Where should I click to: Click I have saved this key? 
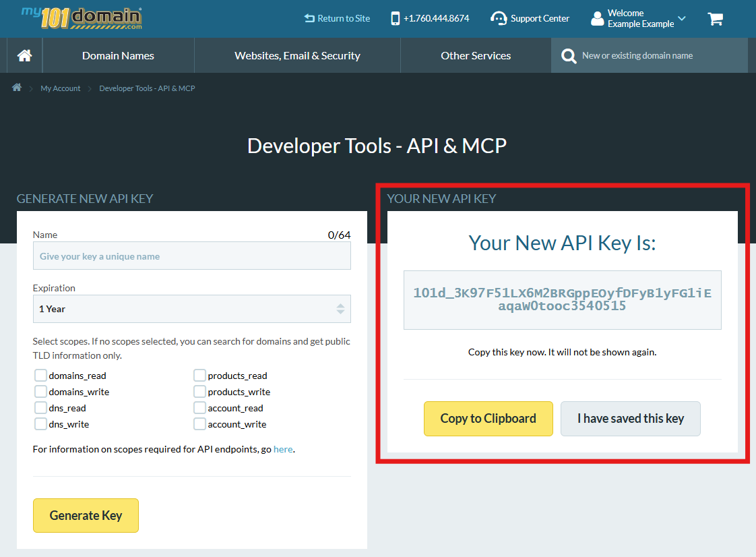pyautogui.click(x=630, y=419)
